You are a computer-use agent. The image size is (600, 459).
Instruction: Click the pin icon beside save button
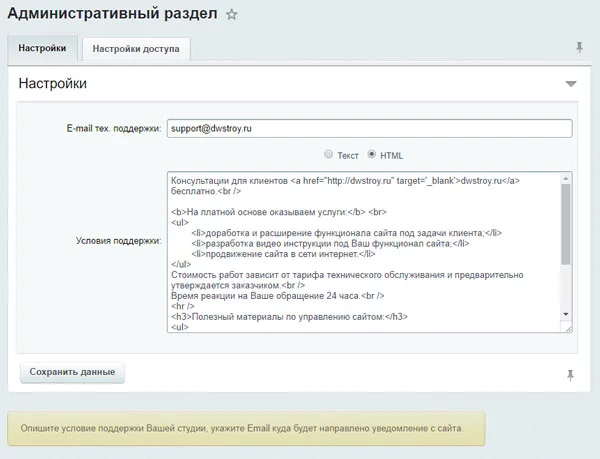tap(570, 374)
